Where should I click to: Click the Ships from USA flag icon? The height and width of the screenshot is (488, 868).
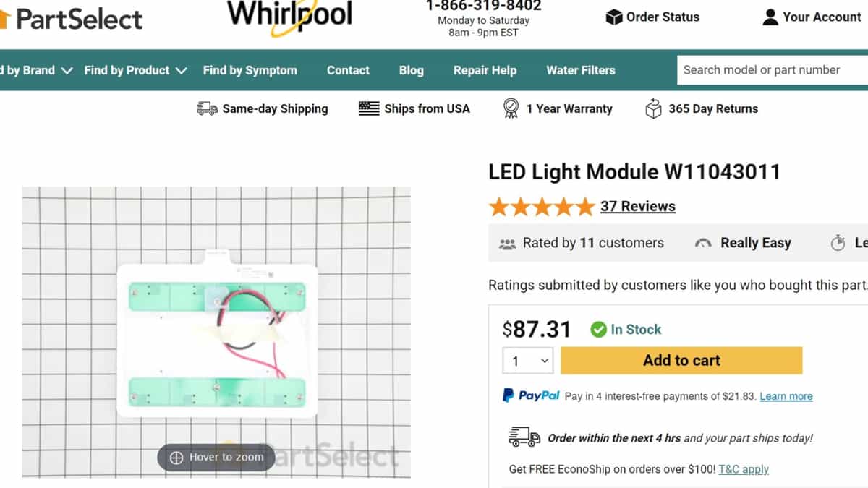(x=368, y=108)
